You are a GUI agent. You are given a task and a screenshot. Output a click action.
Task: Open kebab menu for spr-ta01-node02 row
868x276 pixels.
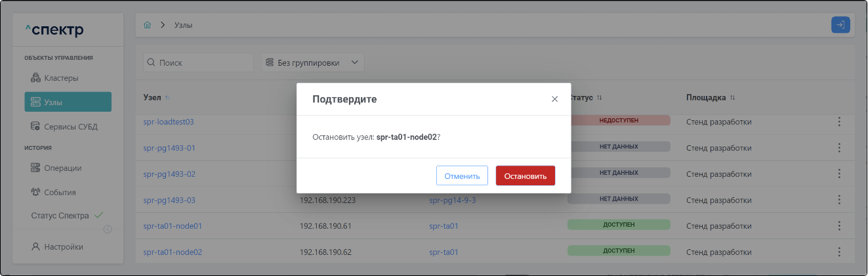coord(838,252)
